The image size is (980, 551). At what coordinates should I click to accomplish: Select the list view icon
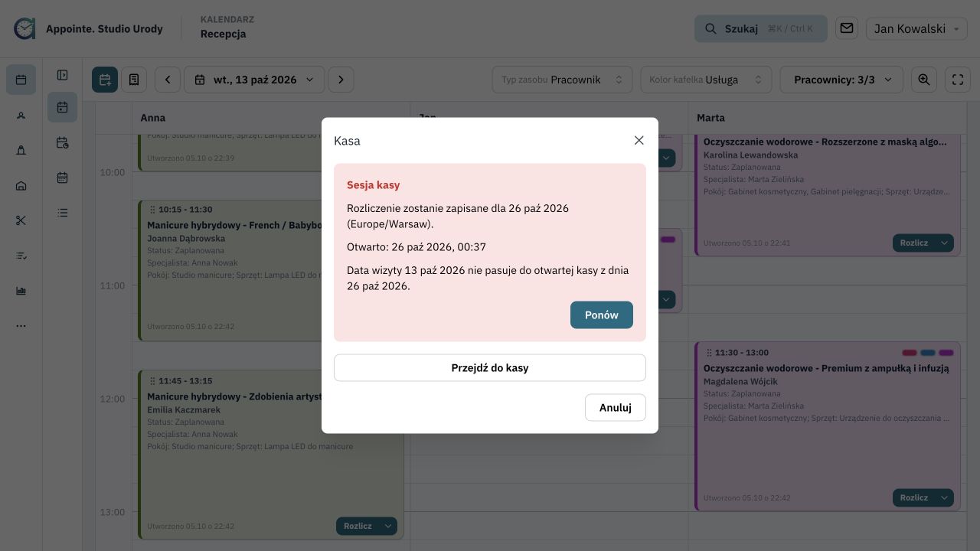click(63, 213)
